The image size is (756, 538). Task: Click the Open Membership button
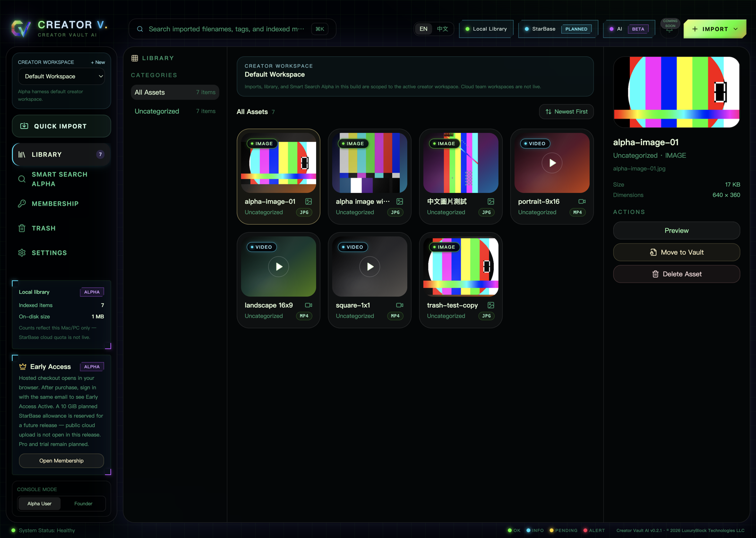(61, 461)
